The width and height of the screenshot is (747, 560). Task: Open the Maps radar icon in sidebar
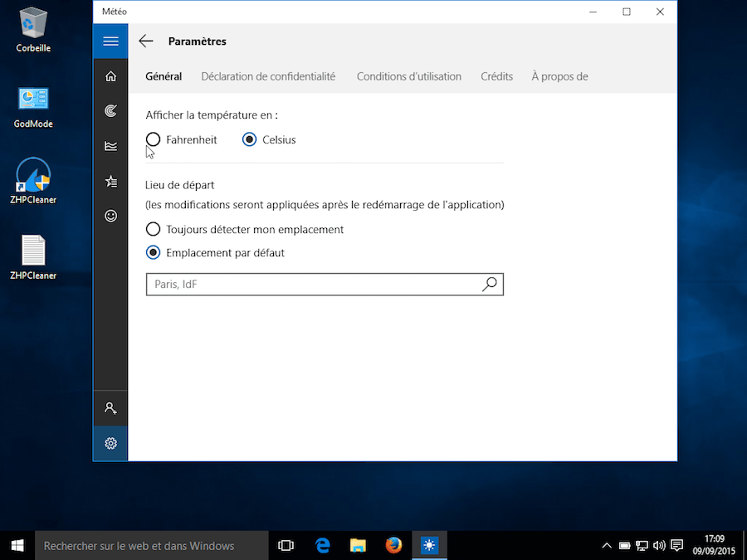(110, 110)
